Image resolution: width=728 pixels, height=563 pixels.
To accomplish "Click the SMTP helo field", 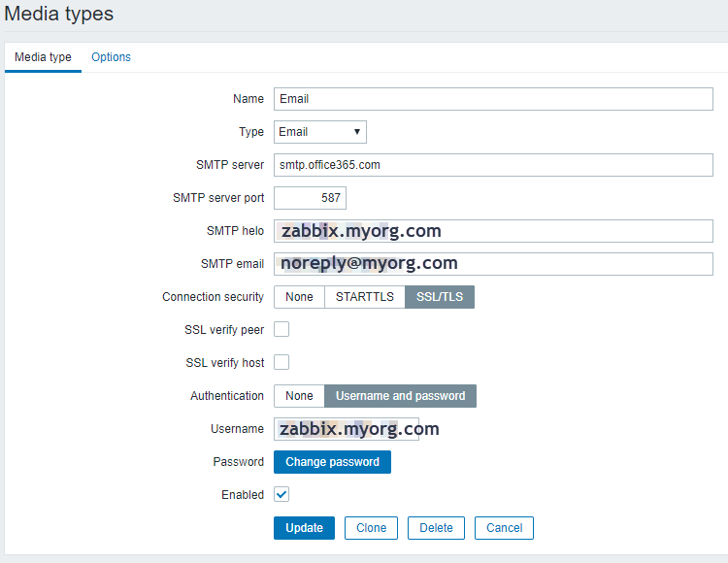I will click(493, 231).
